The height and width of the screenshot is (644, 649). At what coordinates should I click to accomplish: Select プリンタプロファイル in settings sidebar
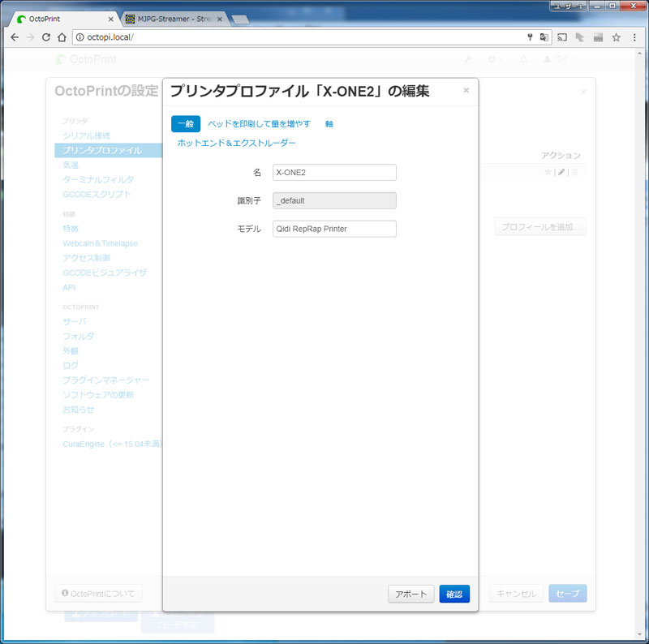109,150
